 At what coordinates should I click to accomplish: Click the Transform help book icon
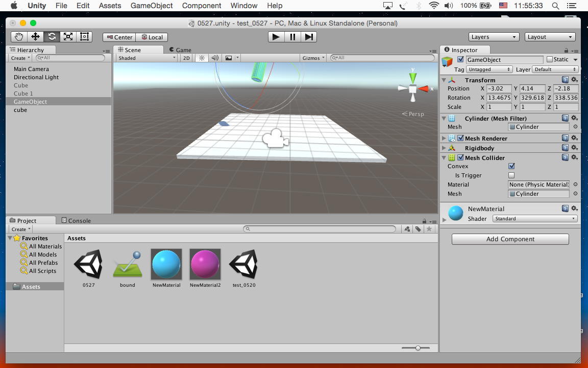coord(565,80)
